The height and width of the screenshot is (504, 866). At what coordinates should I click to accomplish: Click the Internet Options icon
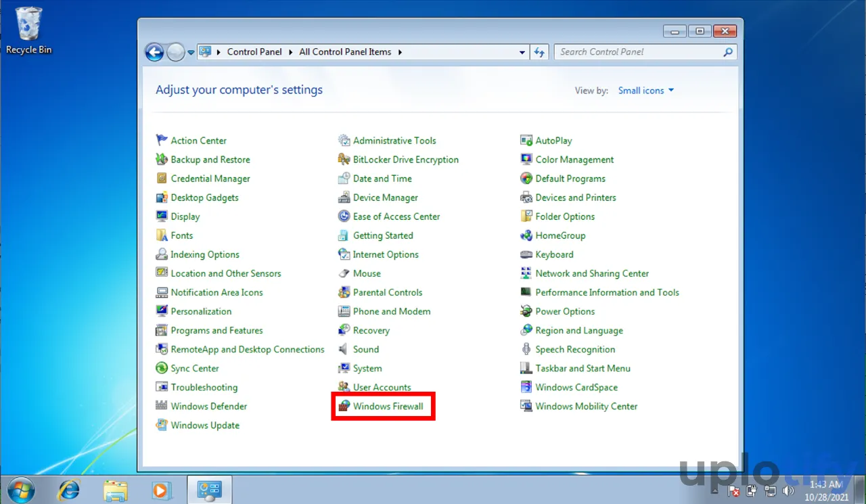344,254
